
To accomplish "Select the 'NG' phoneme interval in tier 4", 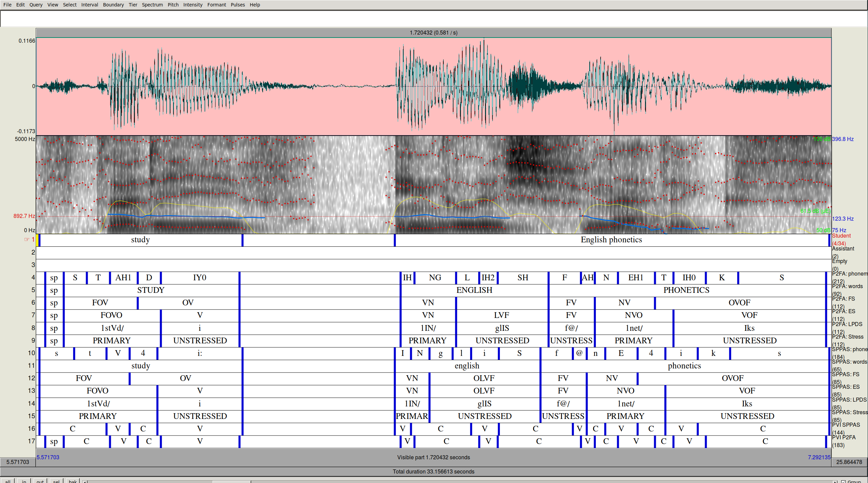I will click(435, 278).
